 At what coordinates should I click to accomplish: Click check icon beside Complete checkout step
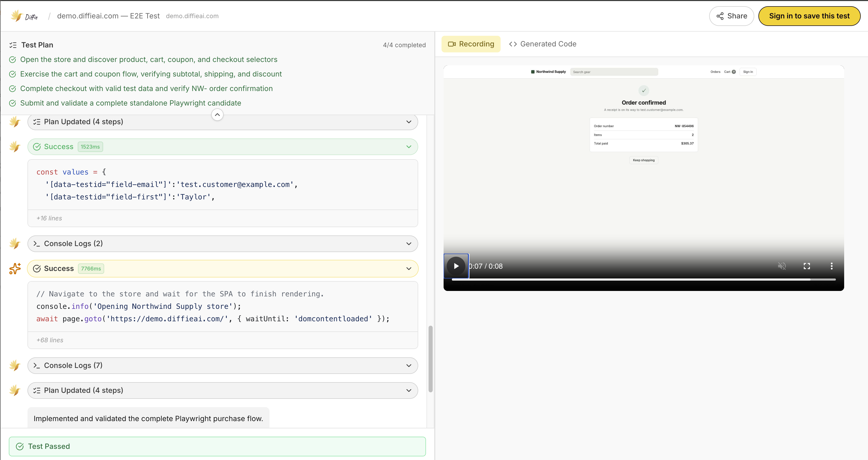(x=12, y=89)
